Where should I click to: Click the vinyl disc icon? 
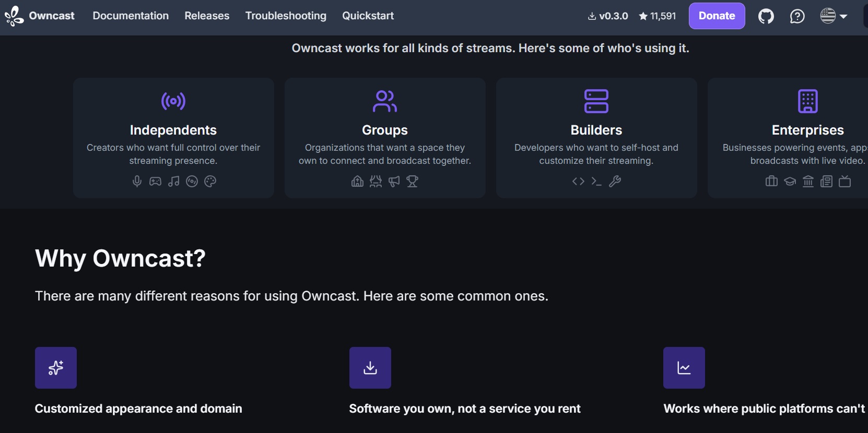point(192,181)
